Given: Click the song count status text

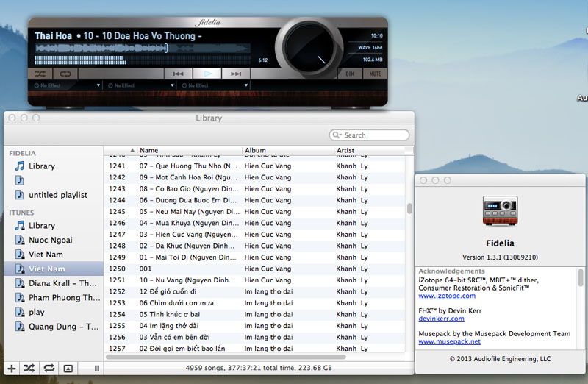Looking at the screenshot, I should (259, 368).
